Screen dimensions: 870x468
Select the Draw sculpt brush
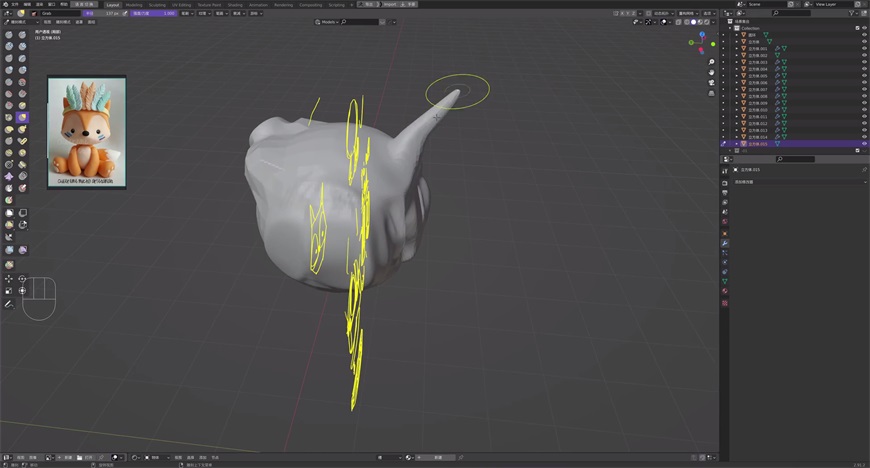pos(9,34)
